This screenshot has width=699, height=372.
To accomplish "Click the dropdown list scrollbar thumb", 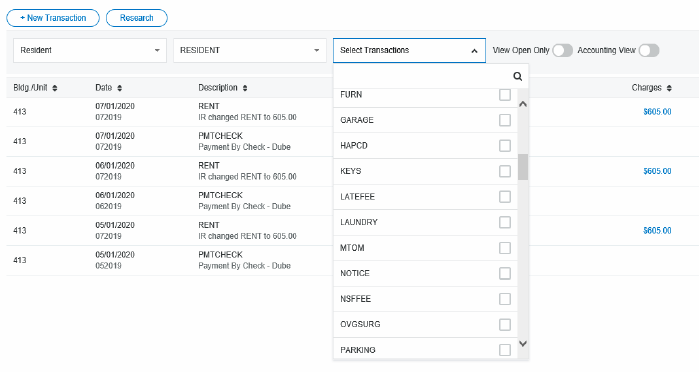I will point(523,167).
